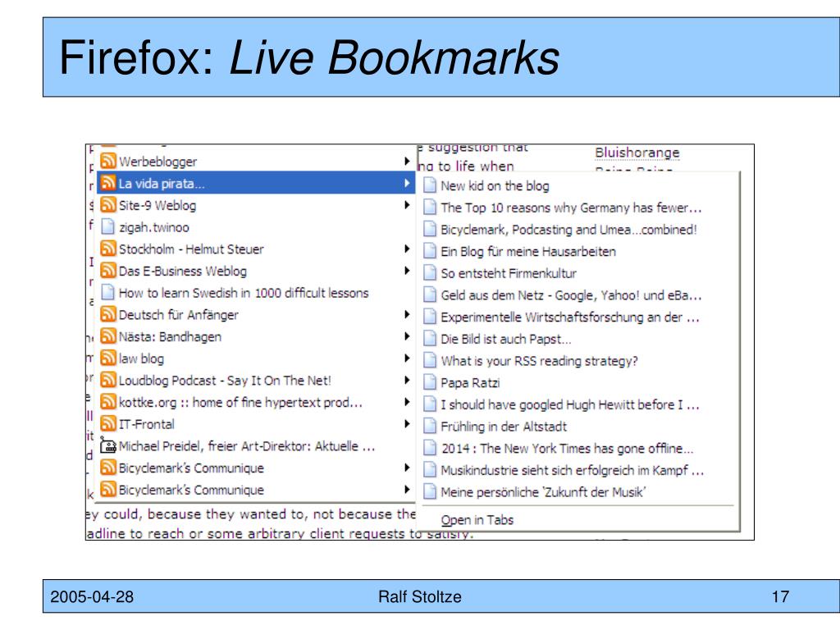Click the feed icon of Das E-Business Weblog
The height and width of the screenshot is (630, 840).
tap(108, 271)
